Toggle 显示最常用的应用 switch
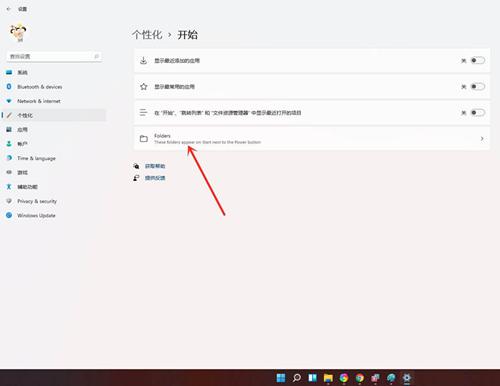Image resolution: width=500 pixels, height=386 pixels. (x=478, y=87)
